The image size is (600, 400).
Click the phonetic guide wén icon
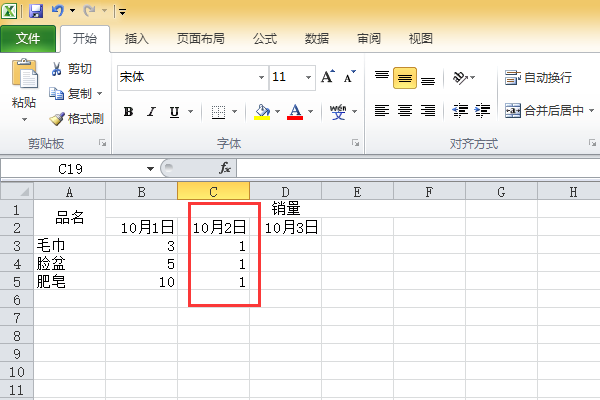pyautogui.click(x=338, y=112)
